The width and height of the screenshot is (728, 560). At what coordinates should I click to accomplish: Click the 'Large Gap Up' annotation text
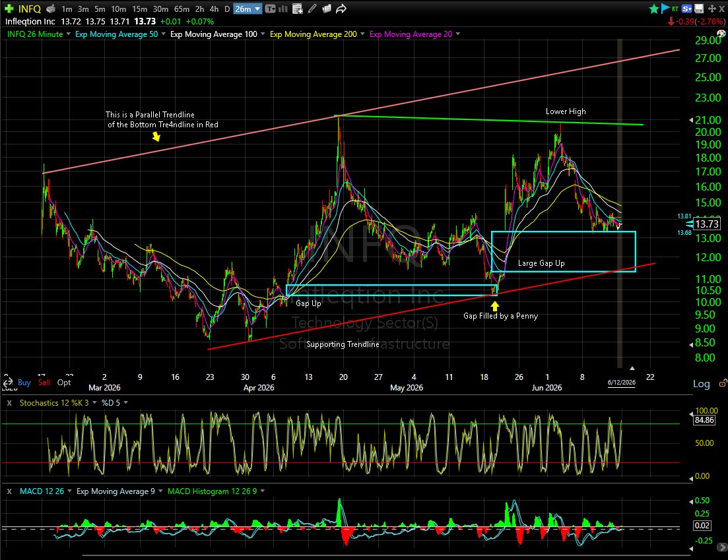click(x=541, y=263)
